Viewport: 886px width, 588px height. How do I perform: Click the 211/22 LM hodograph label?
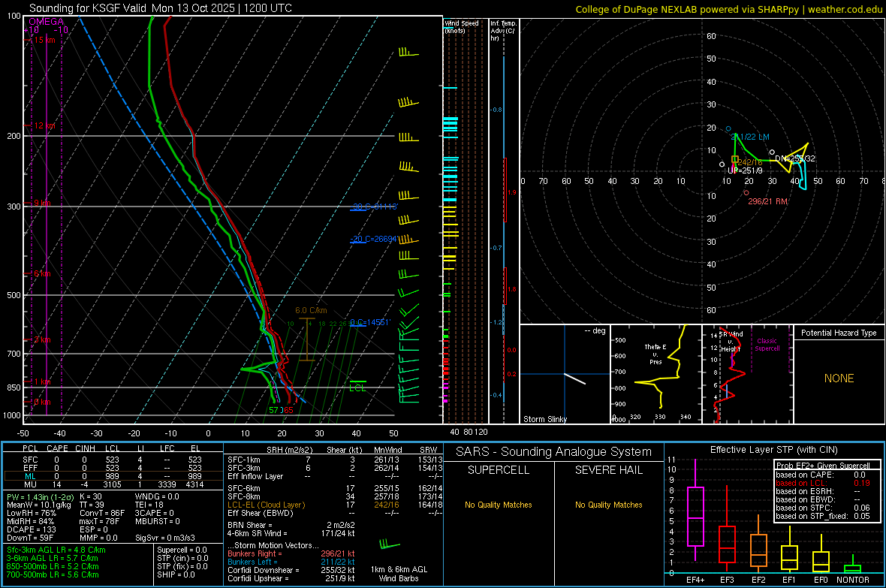point(750,137)
